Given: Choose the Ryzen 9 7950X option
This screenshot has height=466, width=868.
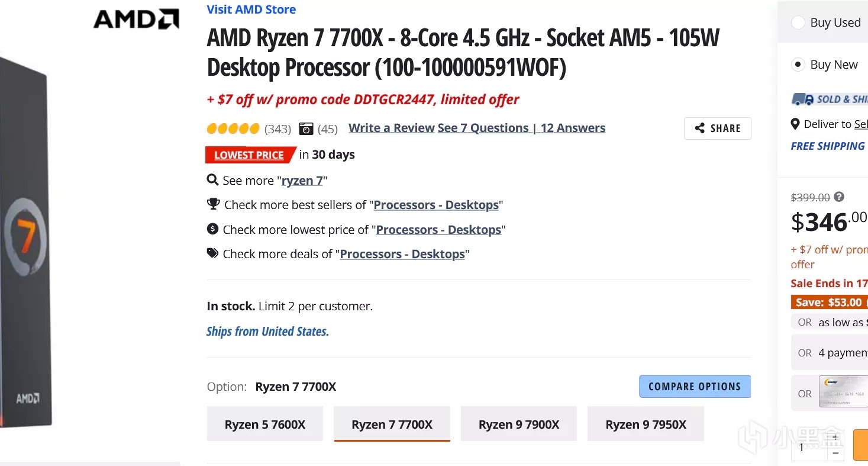Looking at the screenshot, I should pos(646,424).
